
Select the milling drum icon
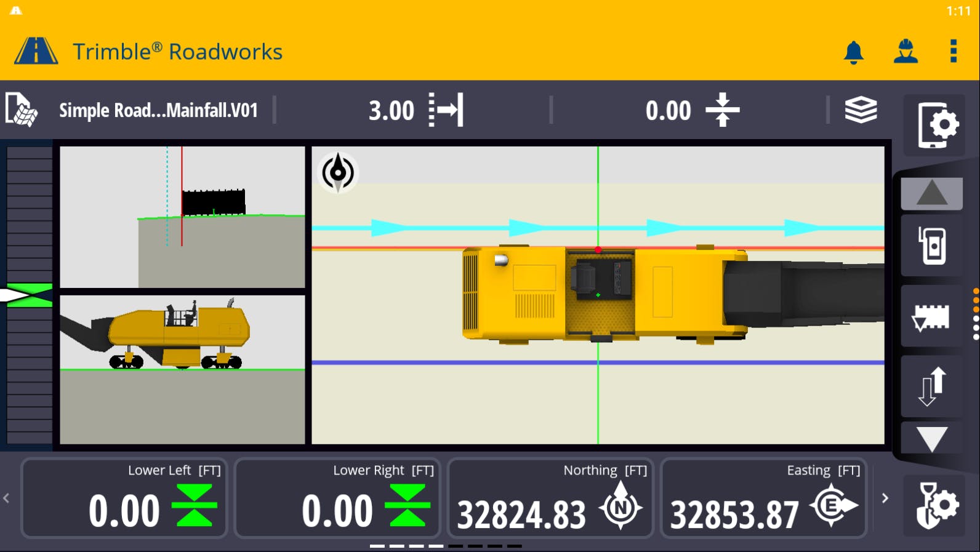pyautogui.click(x=932, y=316)
